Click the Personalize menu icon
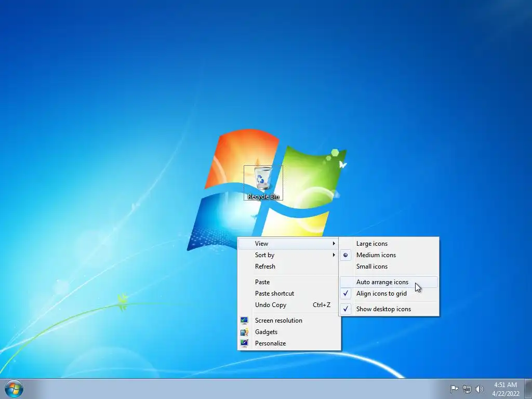This screenshot has height=399, width=532. [244, 343]
